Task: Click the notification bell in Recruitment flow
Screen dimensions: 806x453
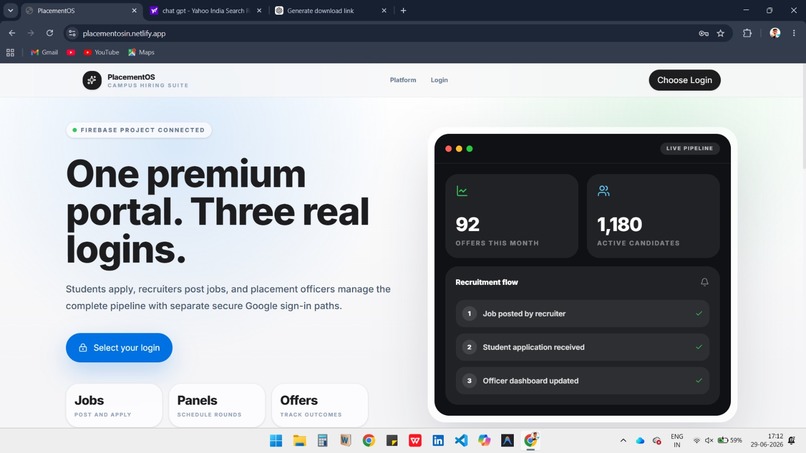Action: [x=704, y=282]
